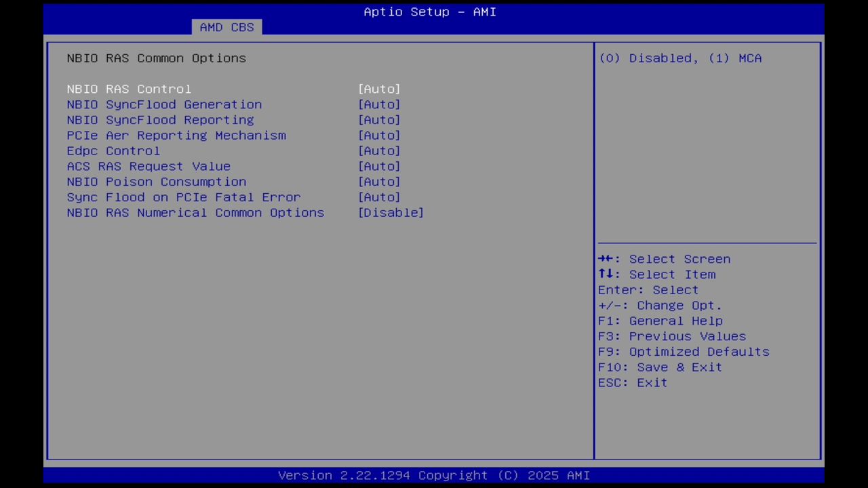
Task: Click the Aptio Setup AMI title
Action: pos(429,12)
